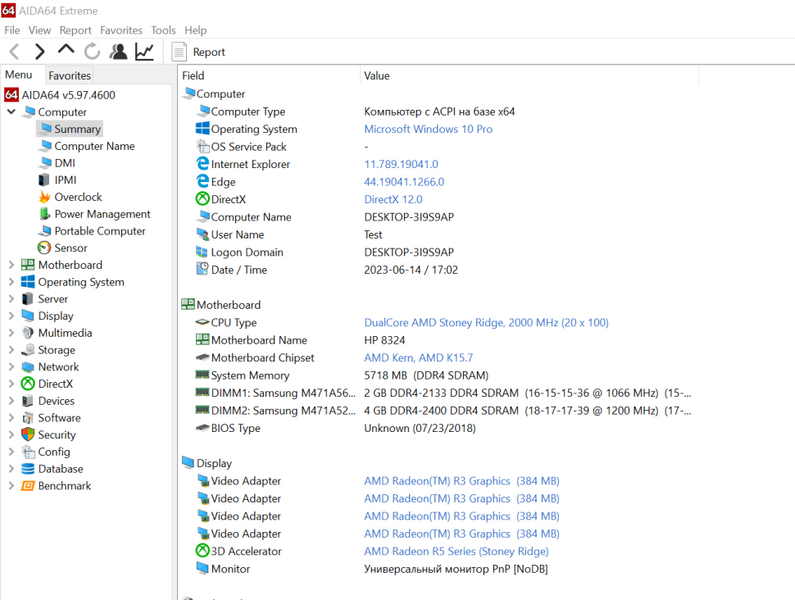This screenshot has width=795, height=600.
Task: Click the DirectX Xbox icon in sidebar
Action: pyautogui.click(x=28, y=384)
